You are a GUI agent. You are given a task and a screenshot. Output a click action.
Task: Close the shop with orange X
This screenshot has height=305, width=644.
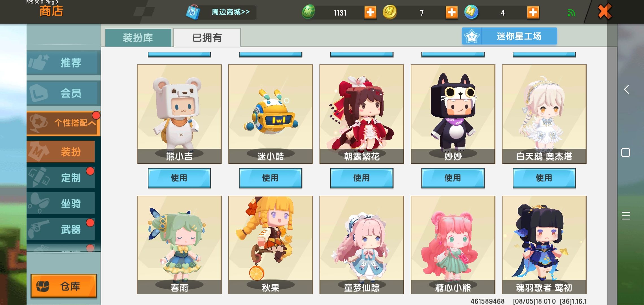tap(605, 12)
